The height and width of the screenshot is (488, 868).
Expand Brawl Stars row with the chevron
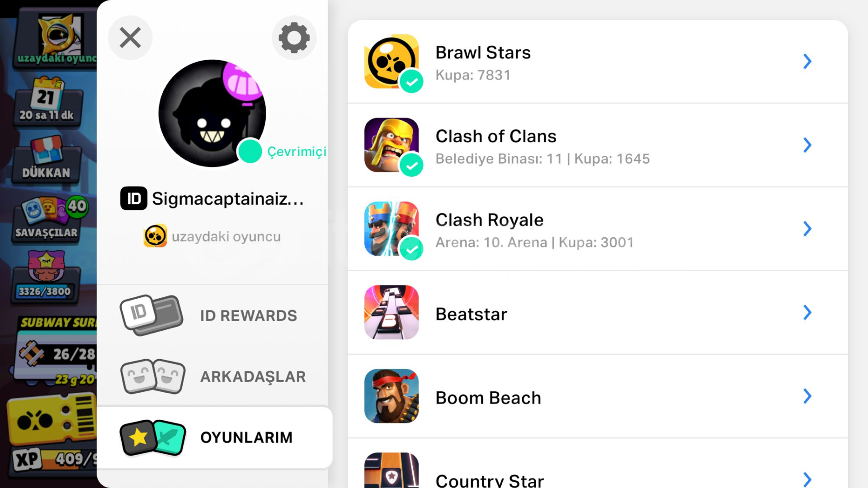tap(807, 61)
